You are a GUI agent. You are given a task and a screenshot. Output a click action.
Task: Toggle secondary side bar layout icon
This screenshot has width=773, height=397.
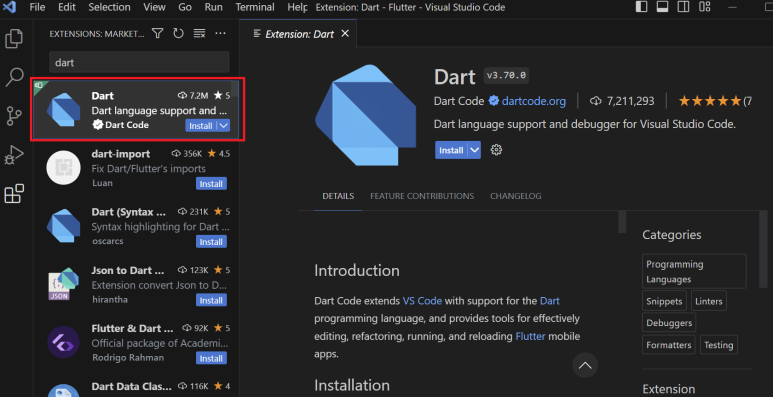683,7
